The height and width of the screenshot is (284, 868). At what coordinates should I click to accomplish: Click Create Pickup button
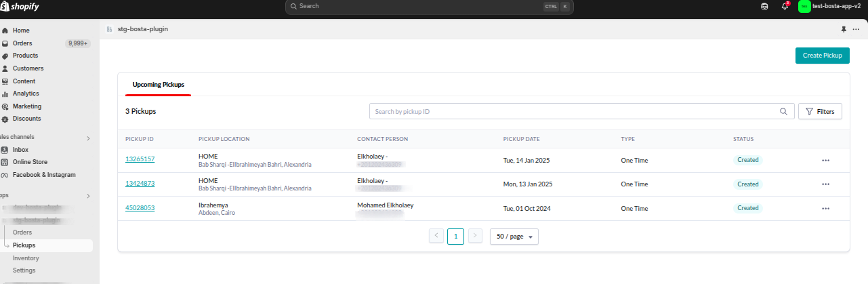pyautogui.click(x=822, y=56)
